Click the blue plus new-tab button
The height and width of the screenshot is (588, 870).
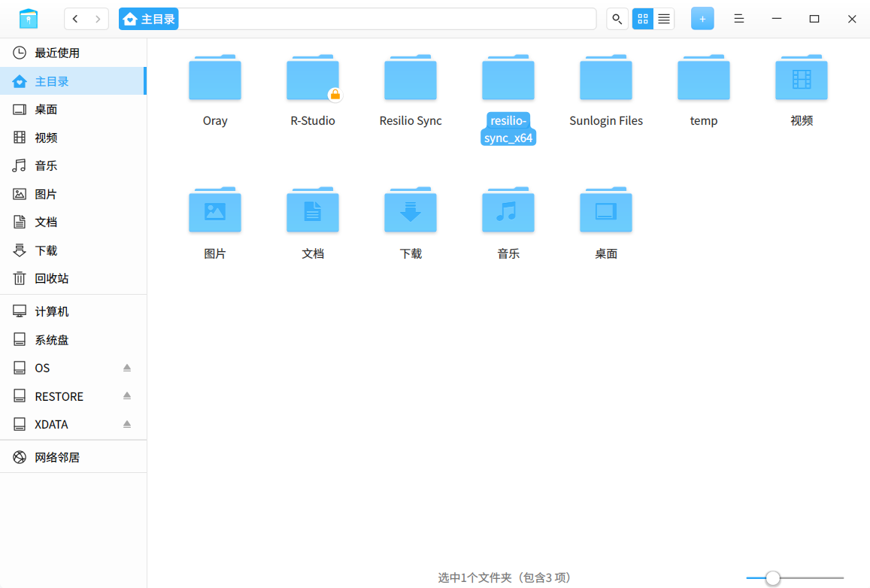coord(702,19)
